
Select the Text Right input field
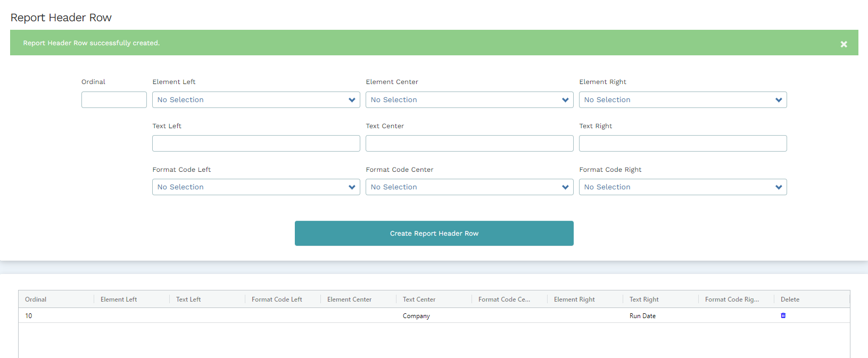coord(682,144)
